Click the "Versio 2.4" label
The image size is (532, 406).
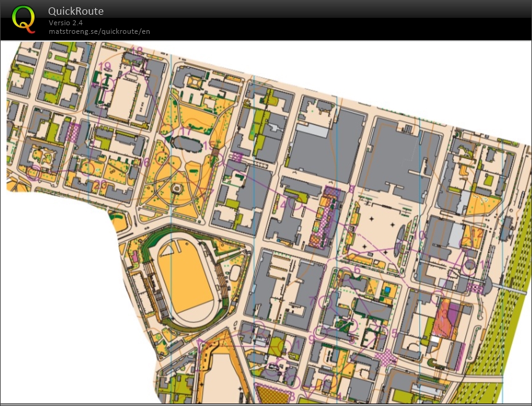pyautogui.click(x=65, y=23)
